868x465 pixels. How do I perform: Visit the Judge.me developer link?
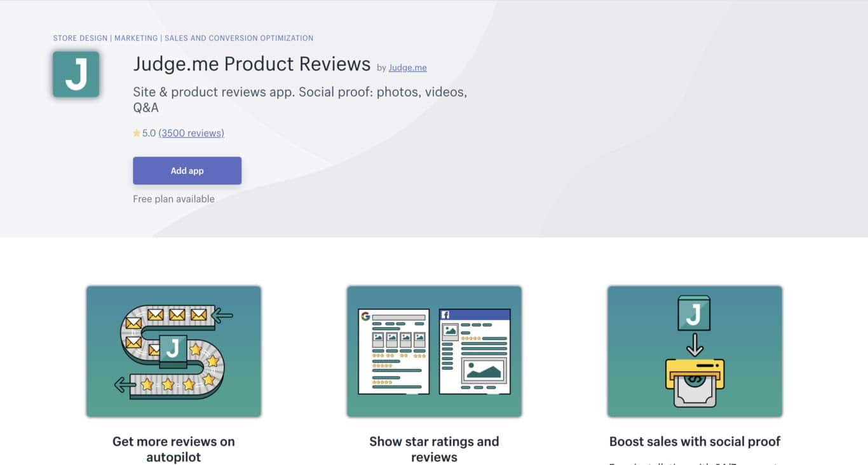pyautogui.click(x=407, y=67)
